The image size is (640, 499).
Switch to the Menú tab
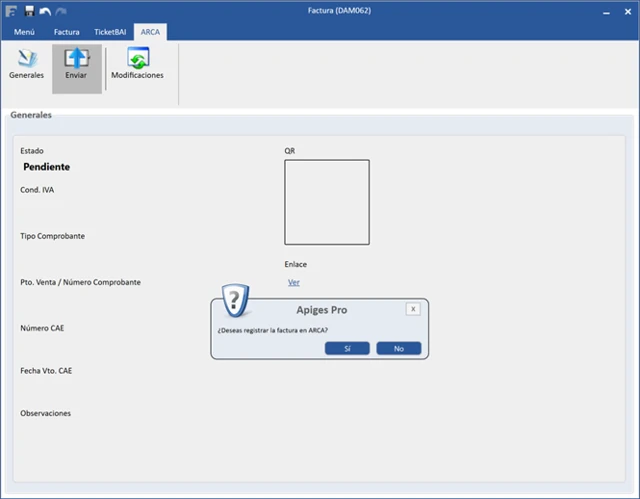pos(24,32)
